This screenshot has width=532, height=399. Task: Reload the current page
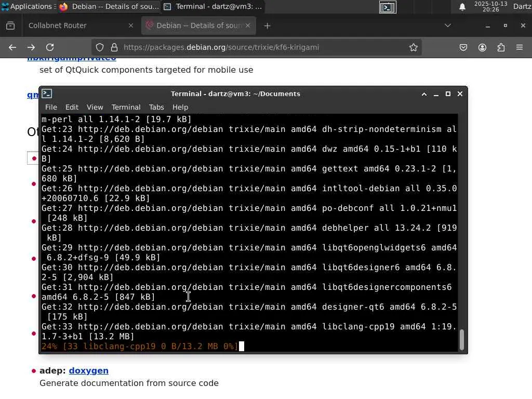click(x=50, y=47)
